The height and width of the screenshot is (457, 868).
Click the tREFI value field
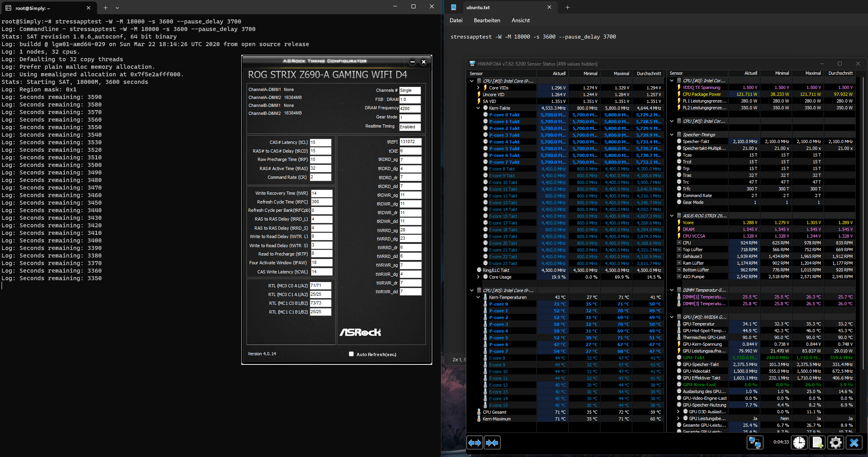coord(410,142)
